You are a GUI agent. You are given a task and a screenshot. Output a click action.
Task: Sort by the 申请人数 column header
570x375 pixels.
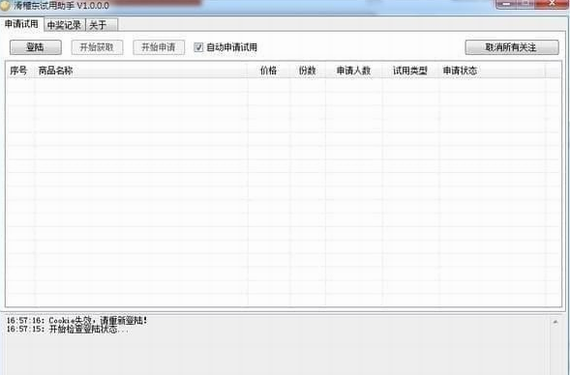coord(354,70)
